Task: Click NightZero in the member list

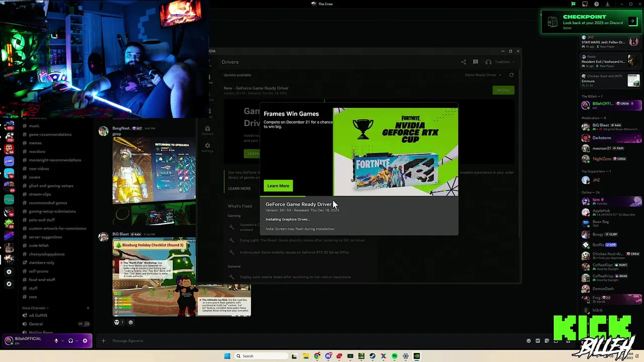Action: pos(610,159)
